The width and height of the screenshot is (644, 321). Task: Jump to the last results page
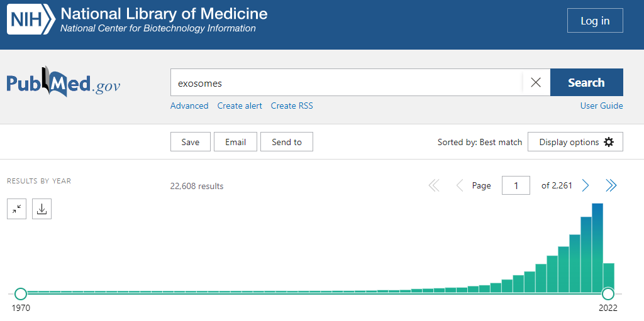click(x=611, y=185)
